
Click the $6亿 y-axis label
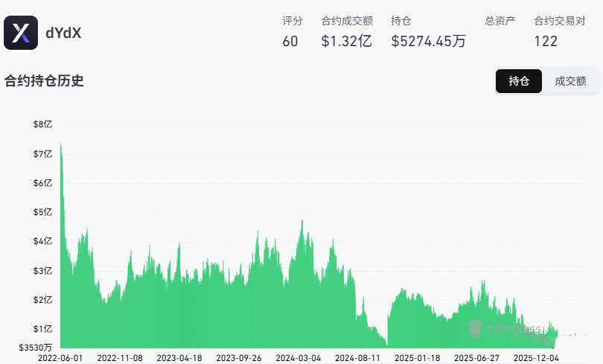click(42, 183)
